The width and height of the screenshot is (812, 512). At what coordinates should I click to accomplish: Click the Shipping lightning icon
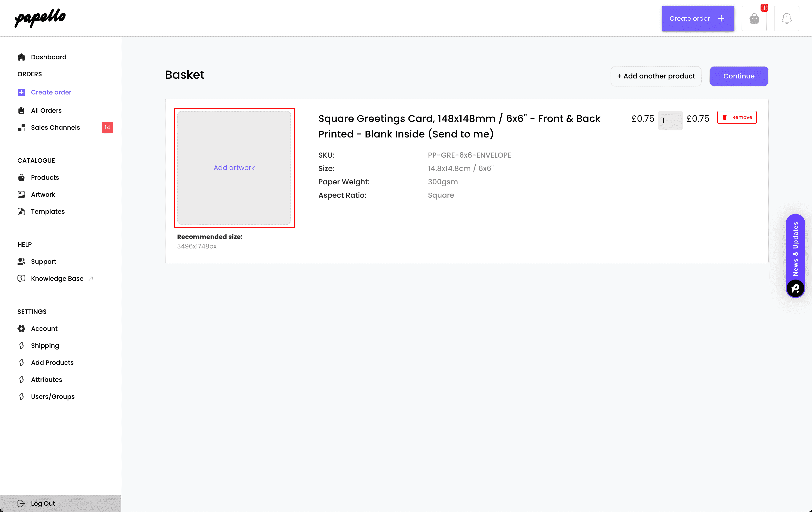click(x=21, y=346)
